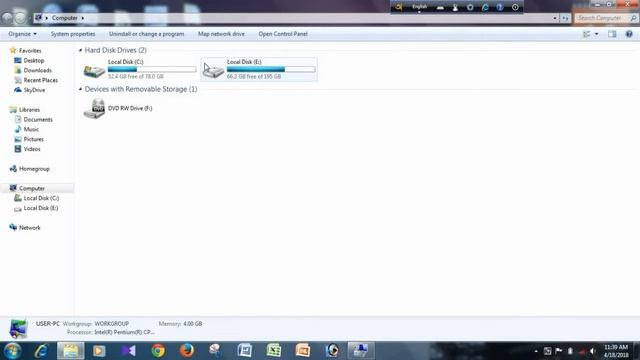The height and width of the screenshot is (360, 640).
Task: Open the English language selector
Action: [419, 7]
